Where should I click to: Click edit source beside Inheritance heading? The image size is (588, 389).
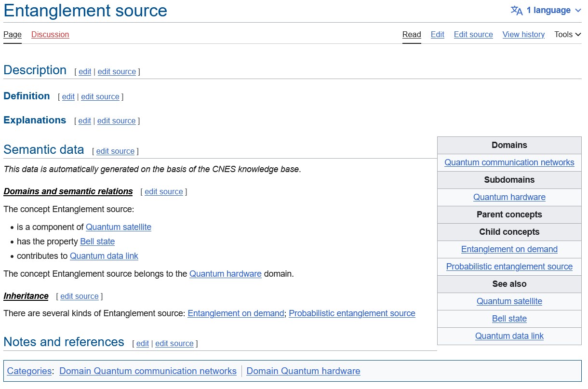click(80, 296)
